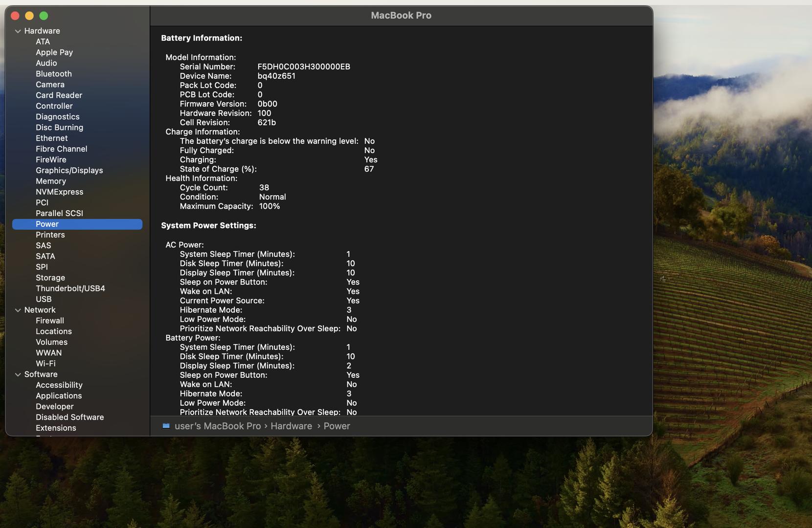Select Disc Burning entry
This screenshot has height=528, width=812.
59,128
